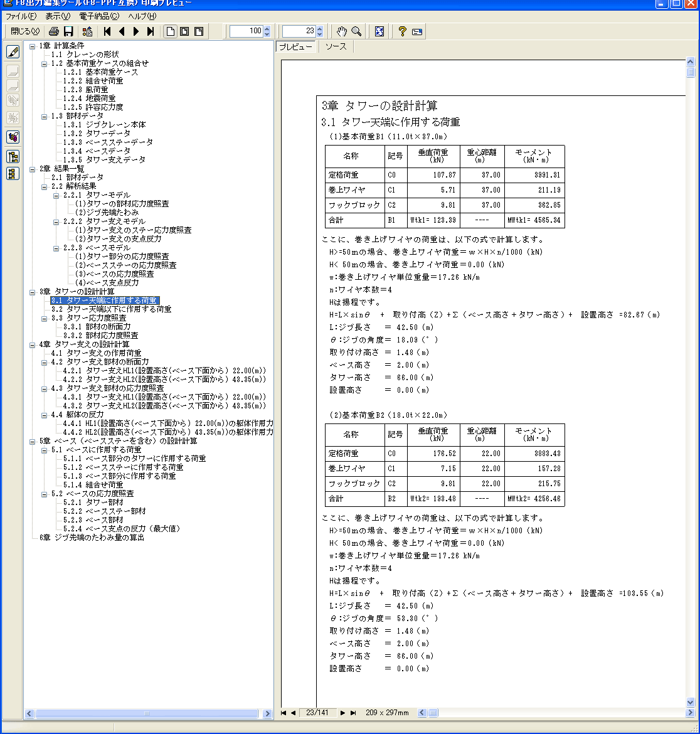This screenshot has height=734, width=700.
Task: Select the single page view icon
Action: tap(171, 31)
